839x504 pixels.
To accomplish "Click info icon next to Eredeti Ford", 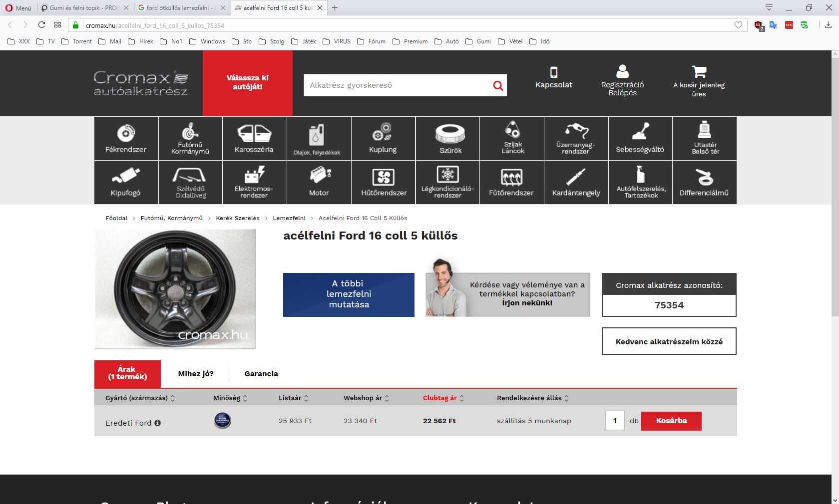I will click(157, 423).
